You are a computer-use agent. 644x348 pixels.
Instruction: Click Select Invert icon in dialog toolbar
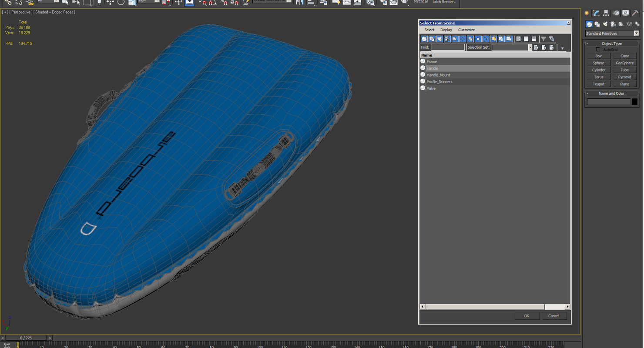click(x=534, y=39)
